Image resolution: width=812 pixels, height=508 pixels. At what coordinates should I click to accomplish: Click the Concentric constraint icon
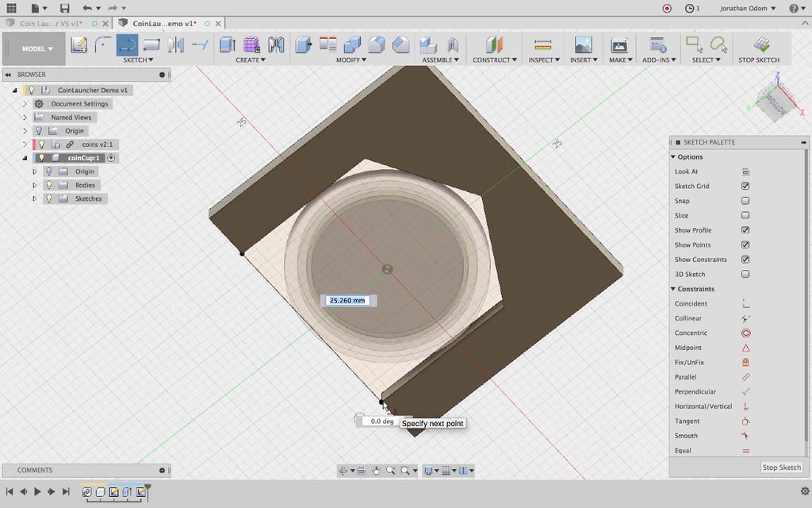745,333
